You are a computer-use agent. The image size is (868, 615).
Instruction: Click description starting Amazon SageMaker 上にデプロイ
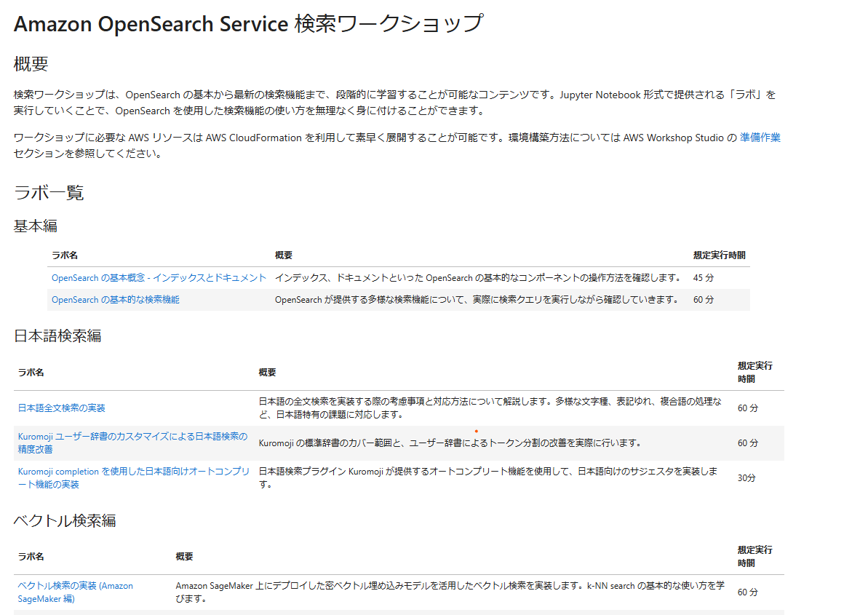(450, 592)
